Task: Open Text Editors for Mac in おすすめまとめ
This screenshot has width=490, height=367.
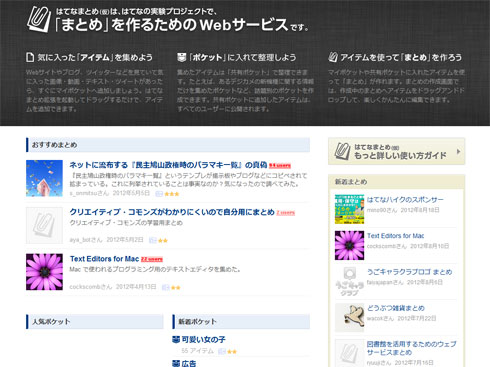Action: point(104,259)
